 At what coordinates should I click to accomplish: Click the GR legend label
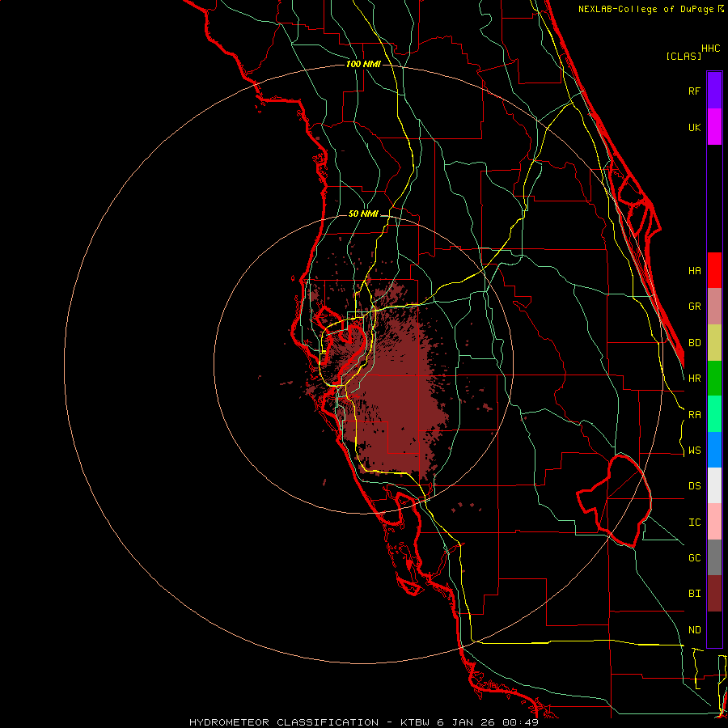(x=694, y=307)
